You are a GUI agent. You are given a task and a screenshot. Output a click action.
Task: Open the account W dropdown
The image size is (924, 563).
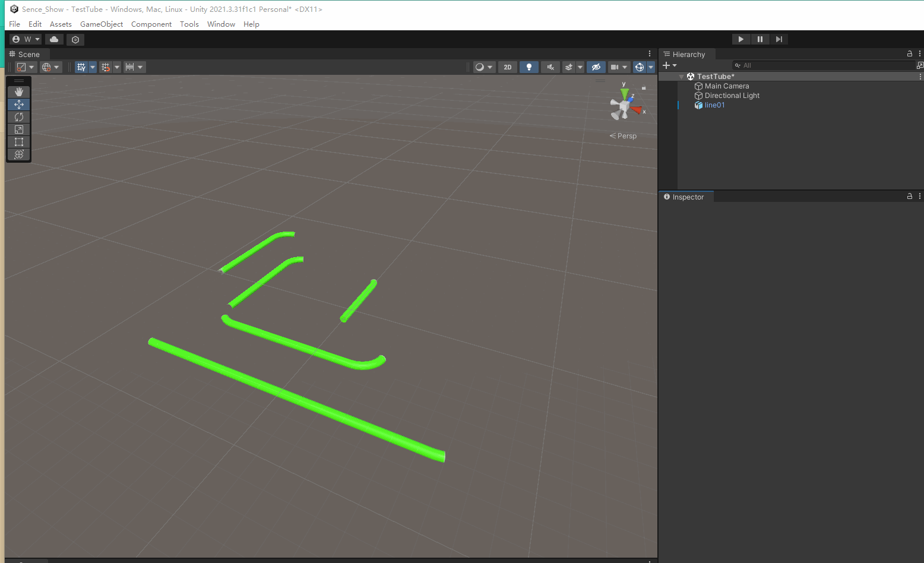coord(26,39)
